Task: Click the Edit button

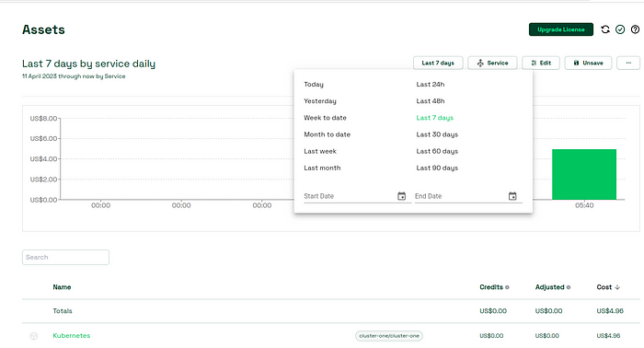Action: [x=541, y=63]
